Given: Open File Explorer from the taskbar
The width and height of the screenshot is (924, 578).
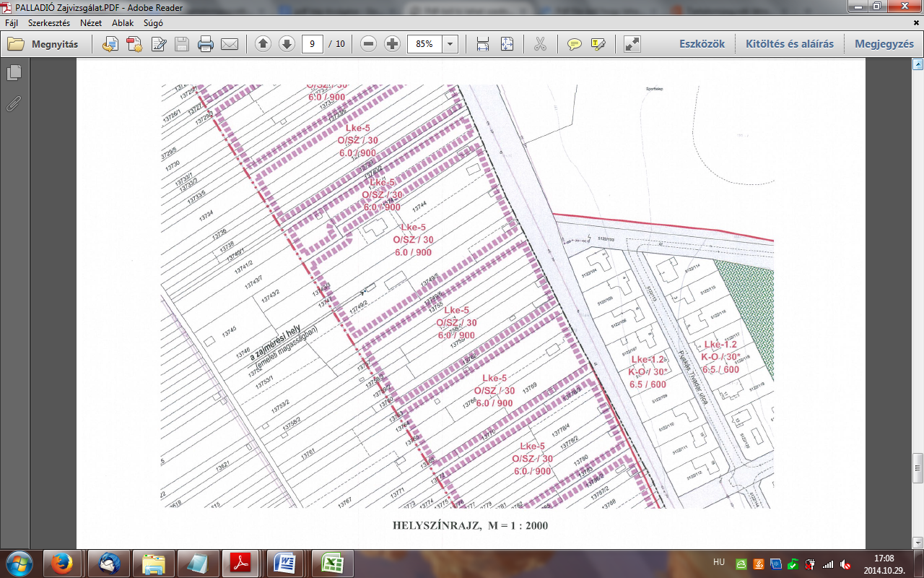Looking at the screenshot, I should point(154,563).
